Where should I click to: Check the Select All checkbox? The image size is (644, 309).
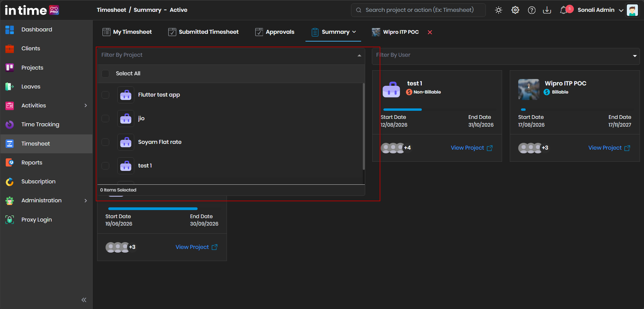106,74
